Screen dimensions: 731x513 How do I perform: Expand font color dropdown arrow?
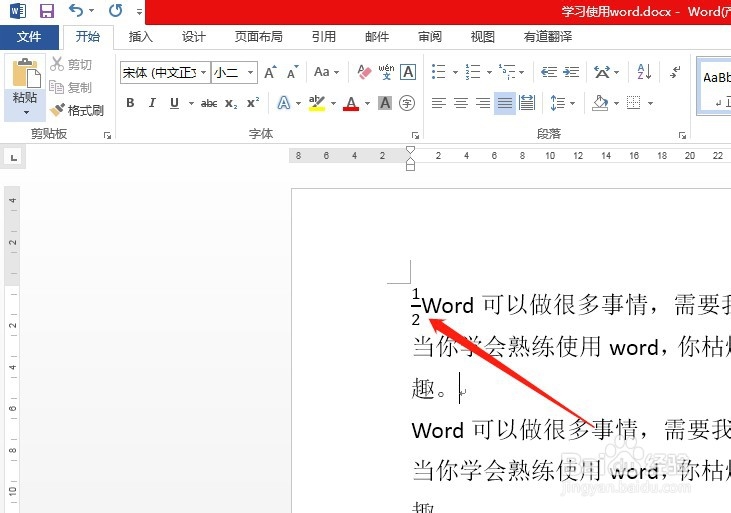(367, 103)
